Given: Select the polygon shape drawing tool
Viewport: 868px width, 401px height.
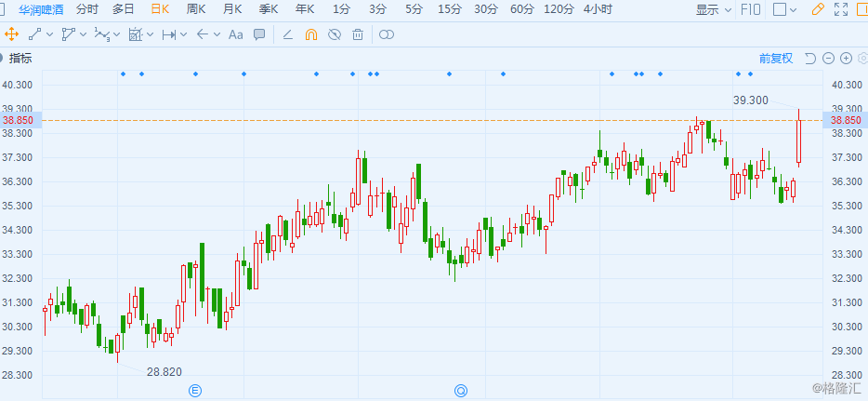Looking at the screenshot, I should 69,35.
